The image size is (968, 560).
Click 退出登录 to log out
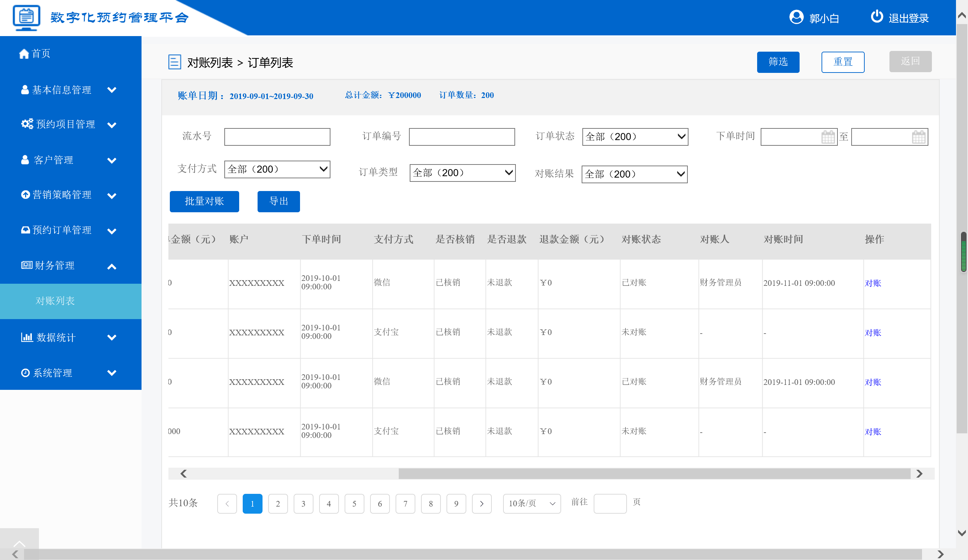tap(908, 18)
